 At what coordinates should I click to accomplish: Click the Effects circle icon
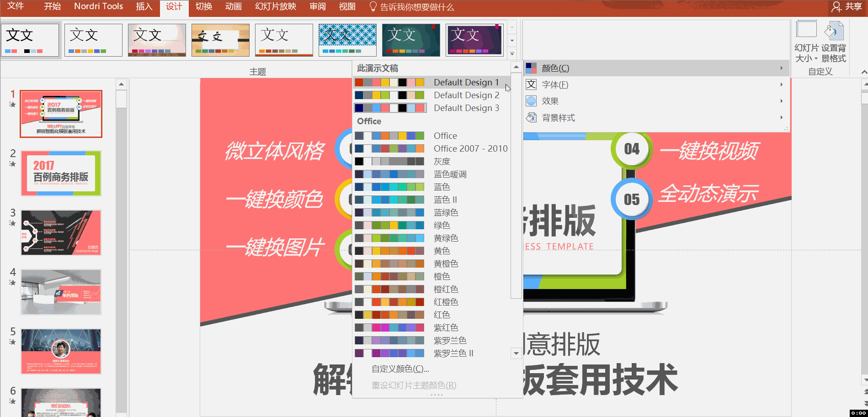531,101
